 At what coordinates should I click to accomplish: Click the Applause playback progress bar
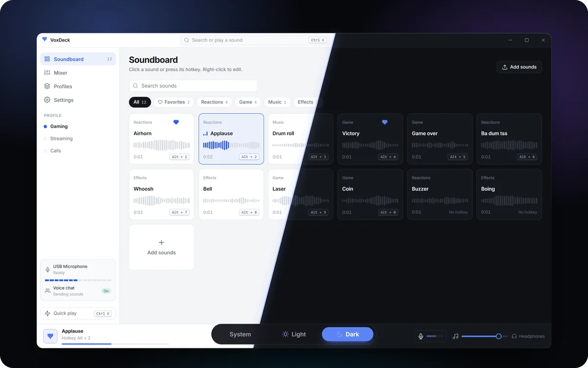[115, 344]
